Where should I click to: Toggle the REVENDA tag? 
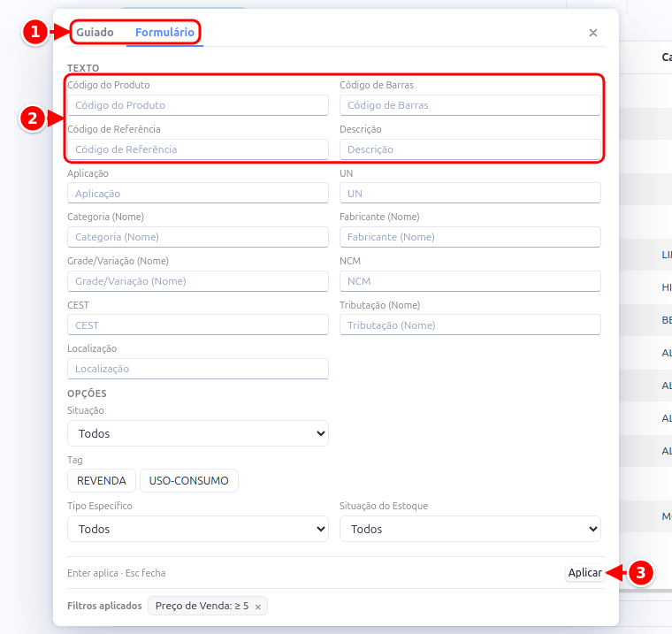click(102, 480)
